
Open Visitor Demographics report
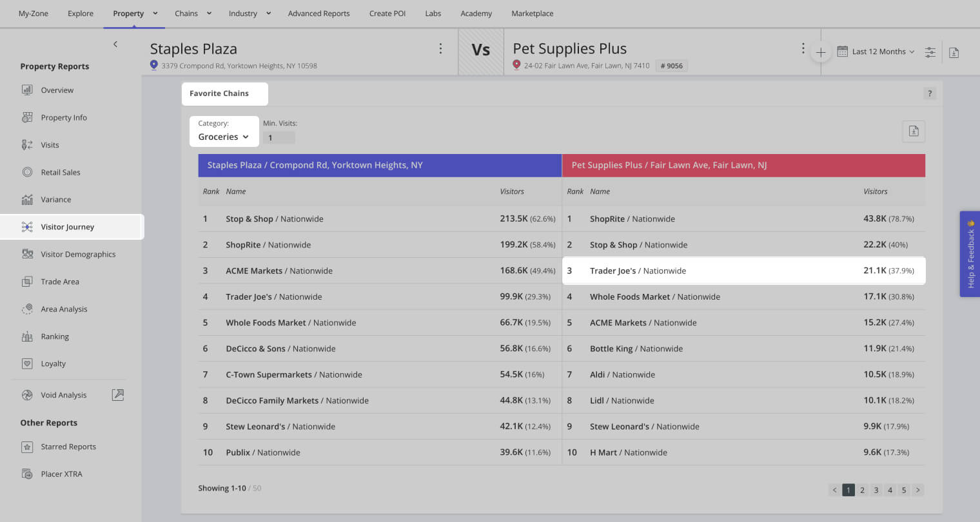pyautogui.click(x=78, y=255)
